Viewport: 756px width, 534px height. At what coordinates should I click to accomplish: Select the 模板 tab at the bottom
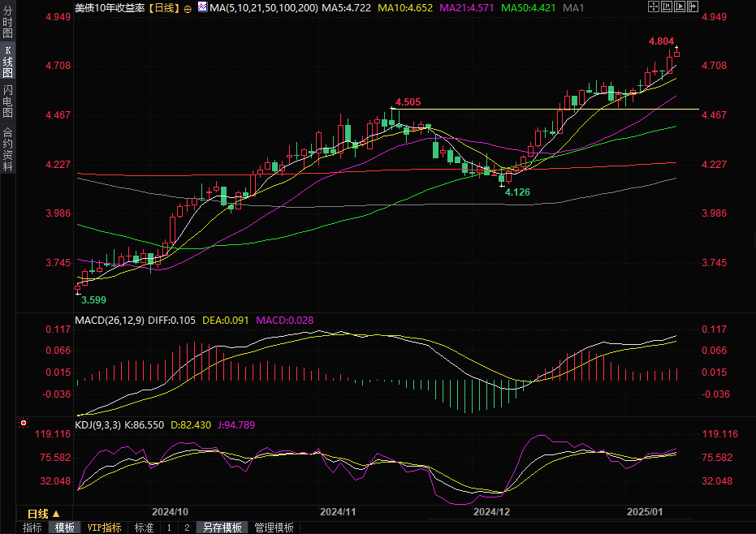pos(65,528)
